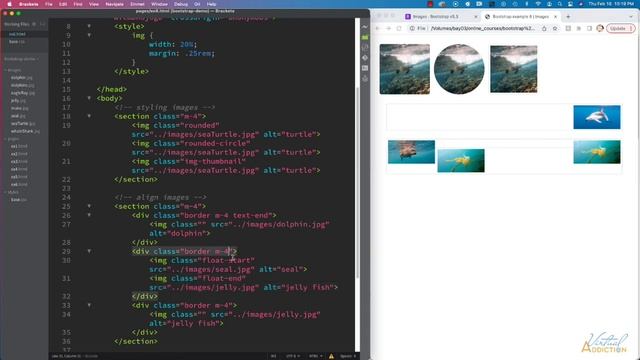Bookmark page with the star icon
640x360 pixels.
555,28
